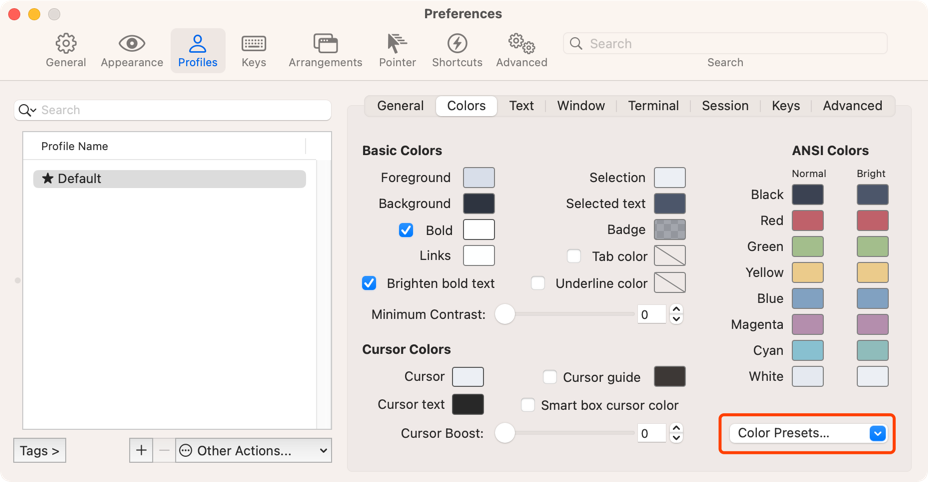Open the Color Presets dropdown

click(808, 433)
